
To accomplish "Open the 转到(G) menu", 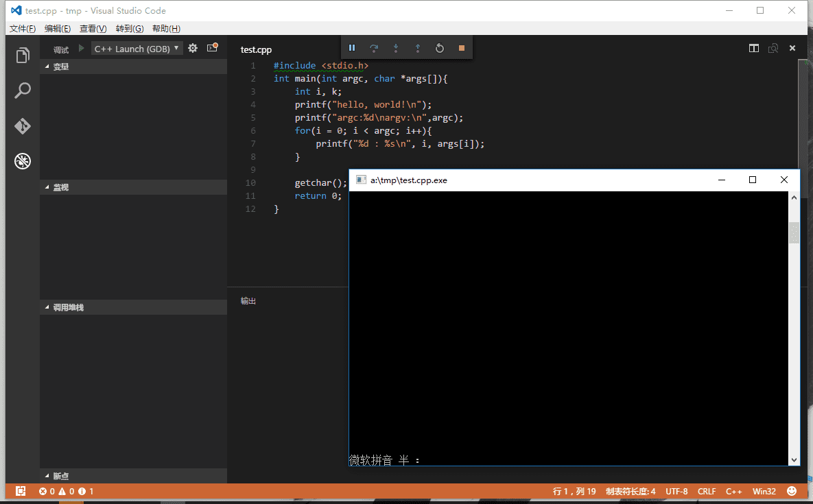I will pyautogui.click(x=130, y=29).
